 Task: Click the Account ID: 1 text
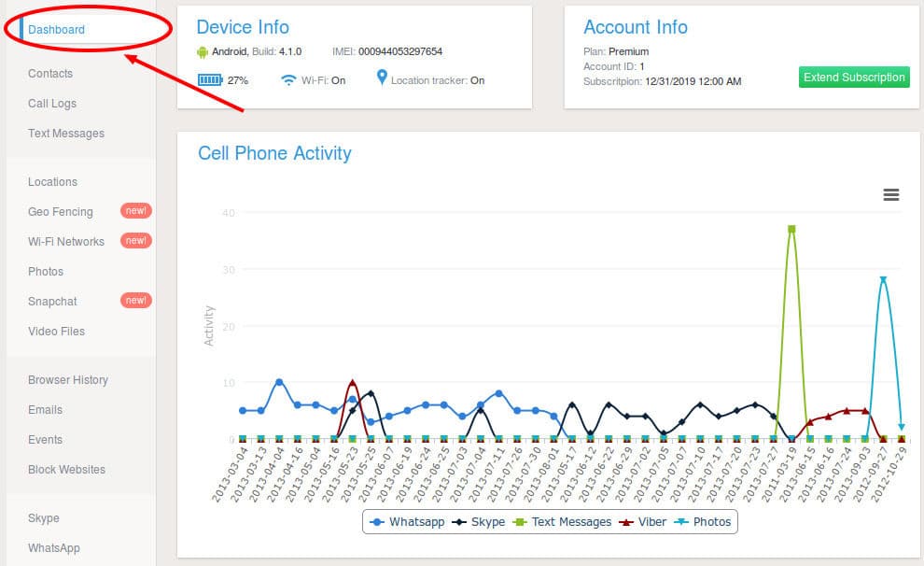point(613,66)
